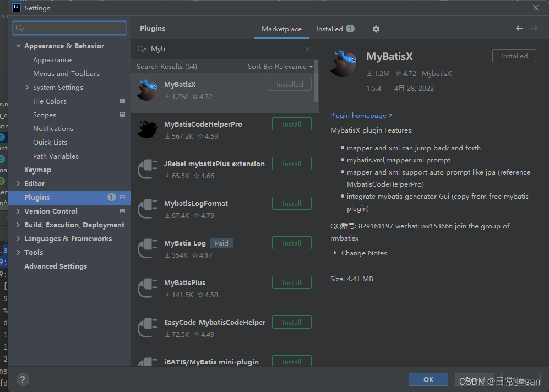Image resolution: width=549 pixels, height=392 pixels.
Task: Click the back navigation arrow
Action: pos(520,28)
